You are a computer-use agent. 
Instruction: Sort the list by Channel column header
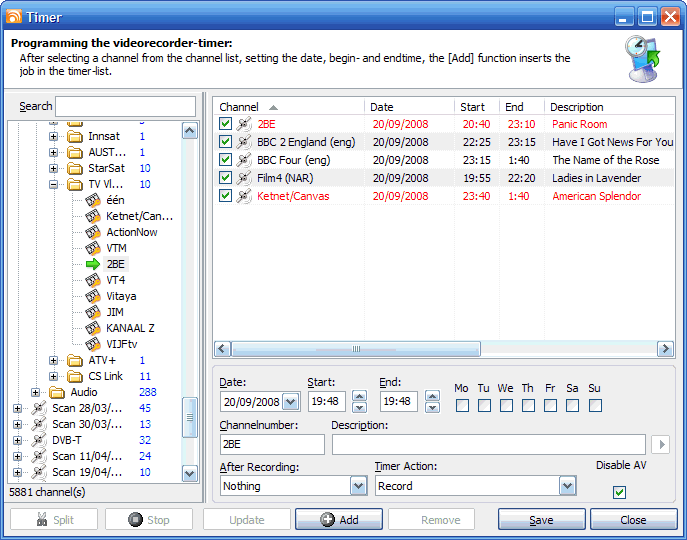[240, 107]
